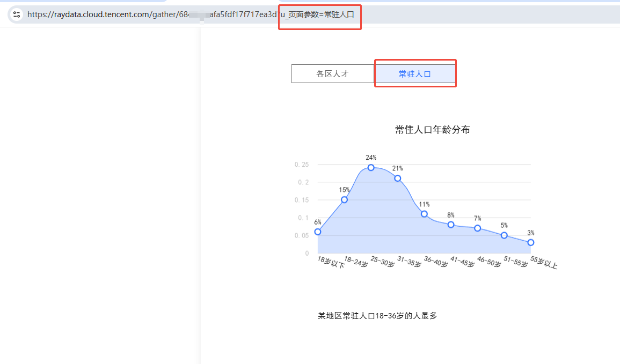Click the 24% peak data point
Viewport: 620px width, 364px height.
(371, 168)
